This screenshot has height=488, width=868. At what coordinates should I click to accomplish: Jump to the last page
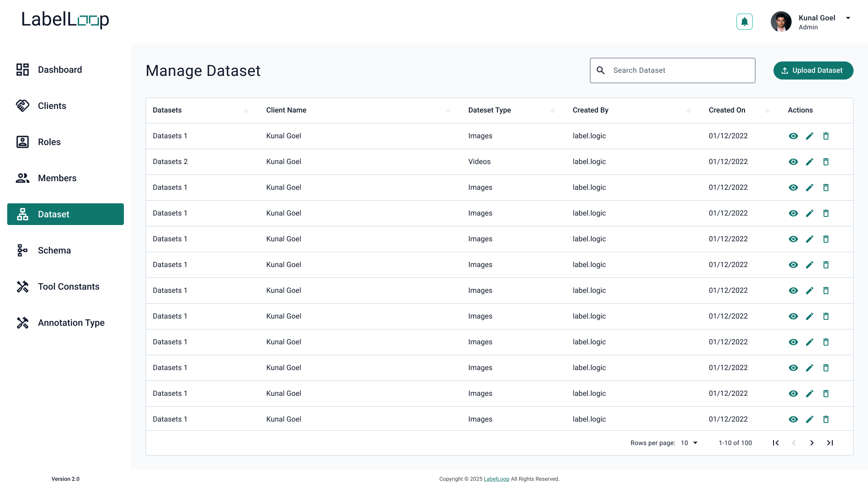(830, 443)
